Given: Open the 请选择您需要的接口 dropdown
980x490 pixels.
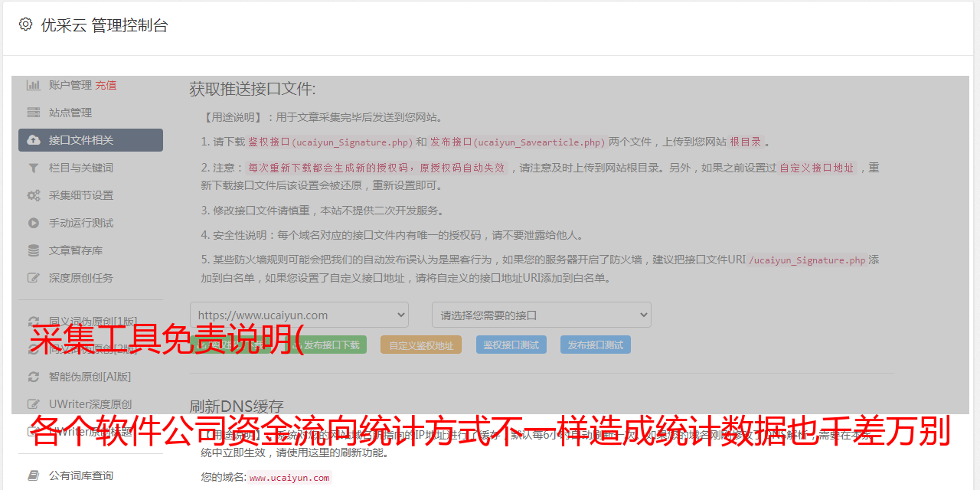Looking at the screenshot, I should click(541, 315).
